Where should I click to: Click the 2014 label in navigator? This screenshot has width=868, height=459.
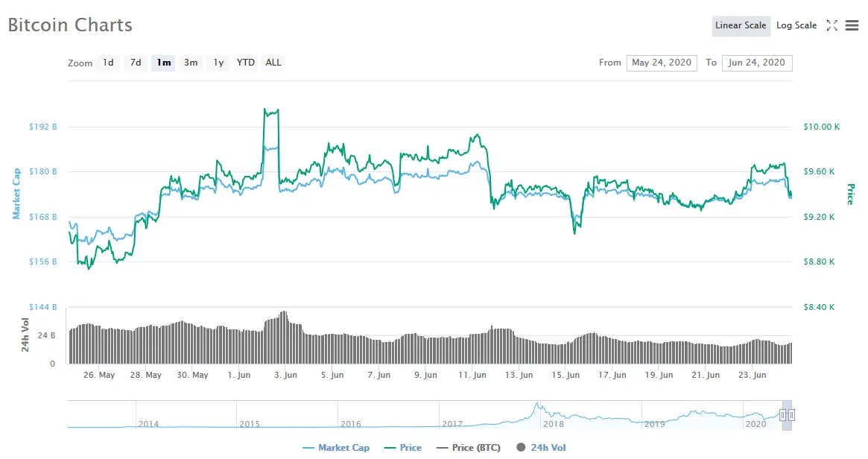[148, 424]
